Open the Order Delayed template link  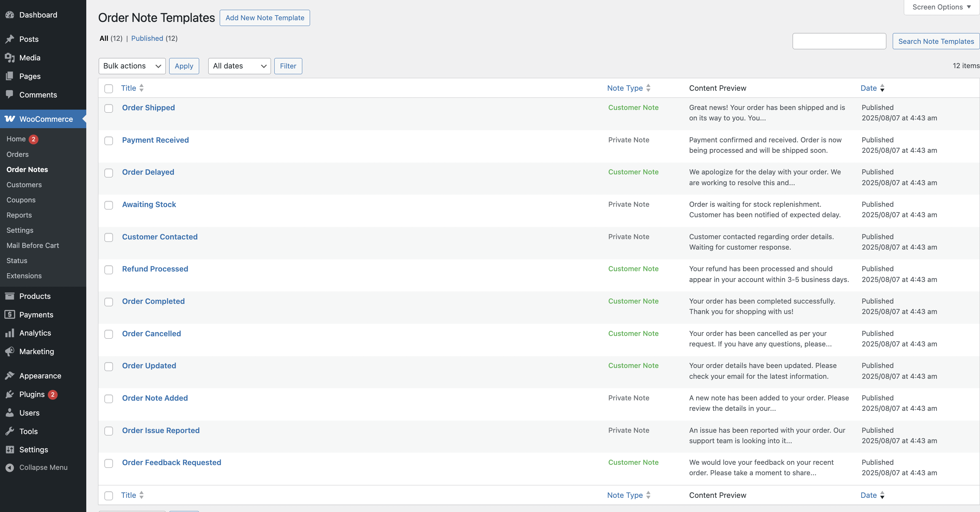click(x=148, y=172)
